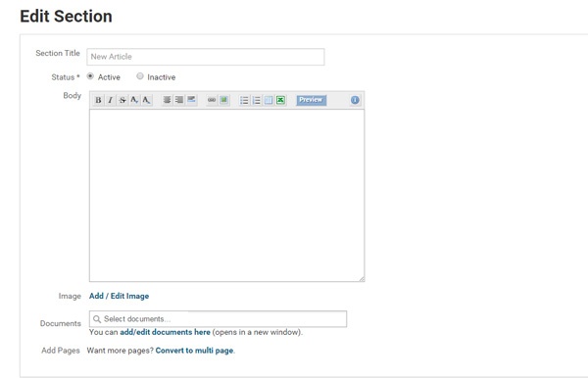Image resolution: width=588 pixels, height=378 pixels.
Task: Click the green Excel spreadsheet icon
Action: (280, 100)
